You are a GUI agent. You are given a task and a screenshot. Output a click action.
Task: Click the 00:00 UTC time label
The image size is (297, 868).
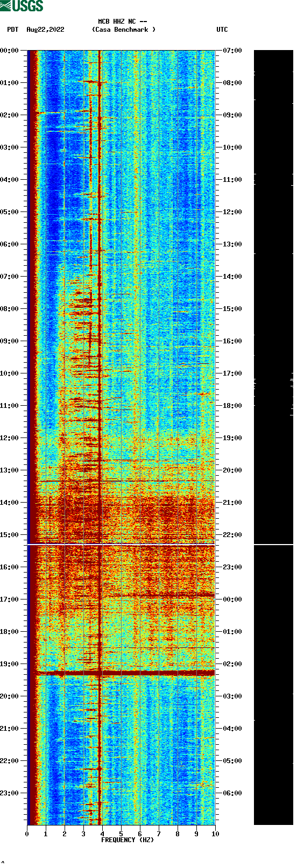pos(232,599)
